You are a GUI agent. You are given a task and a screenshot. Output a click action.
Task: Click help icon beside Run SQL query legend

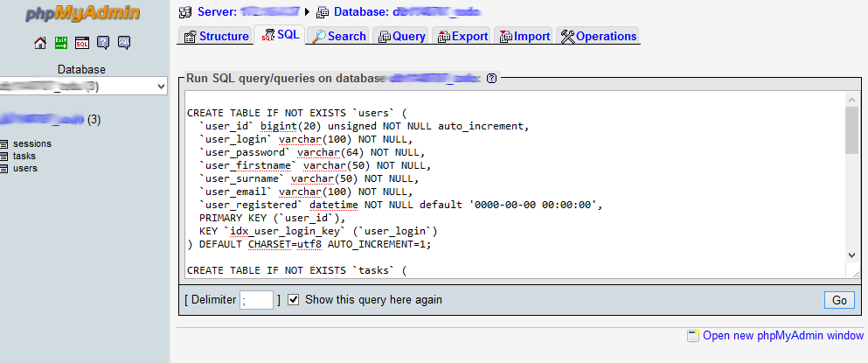(x=491, y=78)
